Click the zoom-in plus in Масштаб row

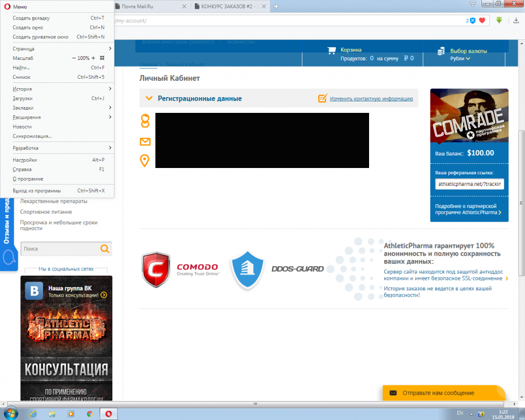(93, 58)
